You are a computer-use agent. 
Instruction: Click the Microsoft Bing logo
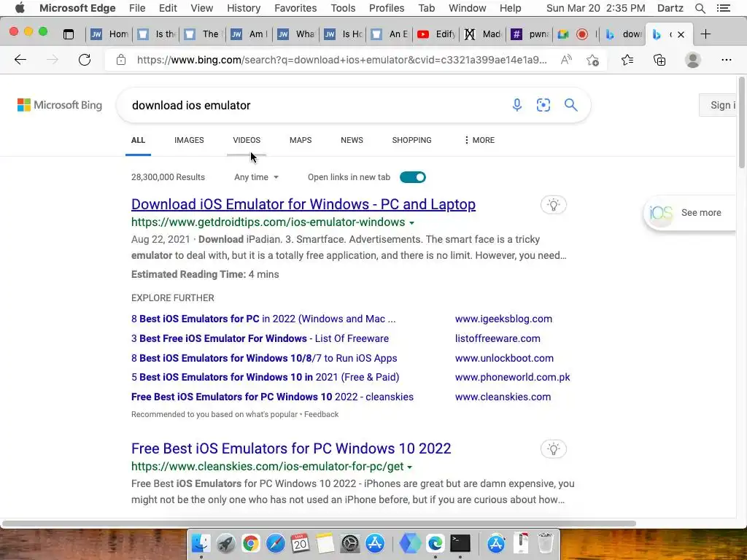[x=60, y=105]
